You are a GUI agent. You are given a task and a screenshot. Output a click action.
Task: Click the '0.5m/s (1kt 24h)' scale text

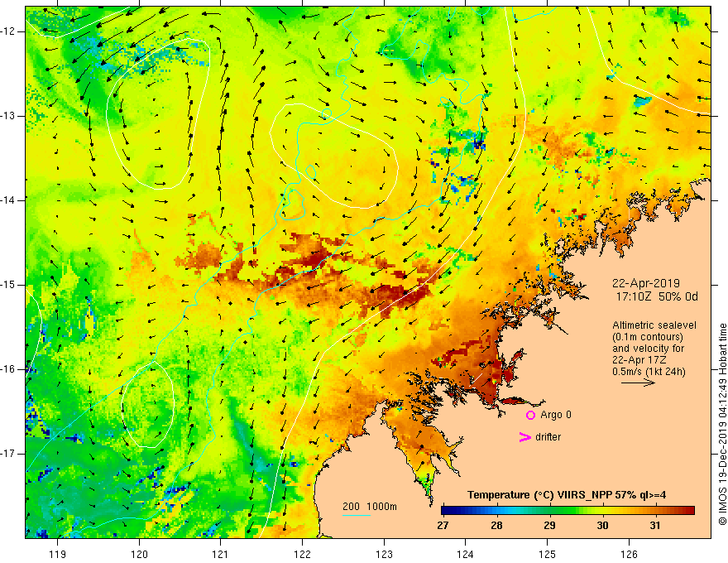pos(649,372)
